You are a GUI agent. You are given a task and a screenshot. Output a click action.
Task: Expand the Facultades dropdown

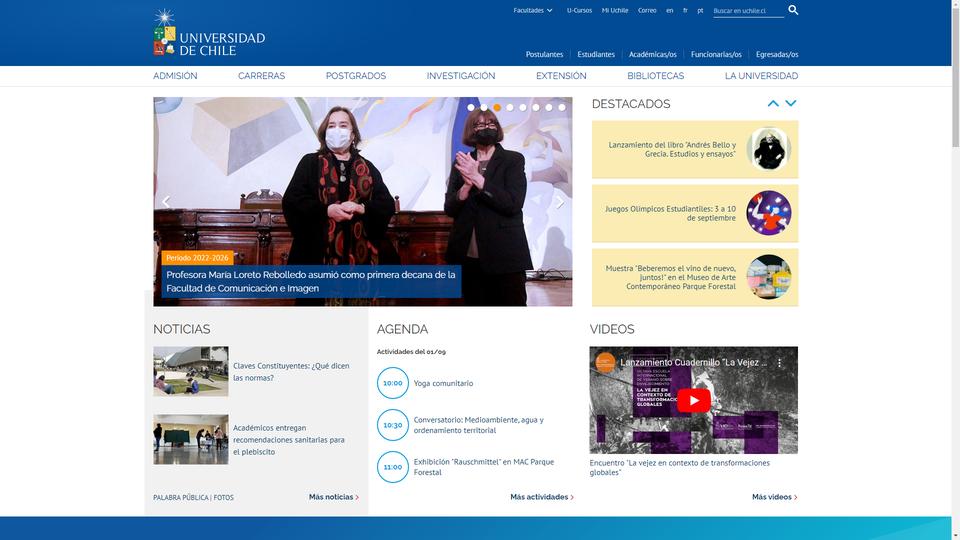(533, 10)
